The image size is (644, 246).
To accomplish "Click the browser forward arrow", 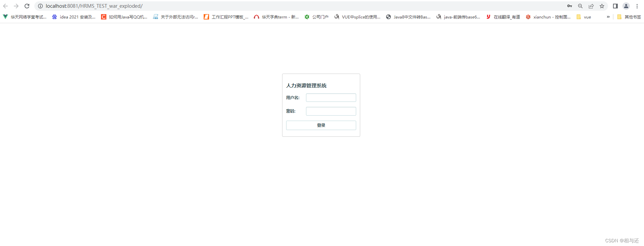I will [16, 6].
